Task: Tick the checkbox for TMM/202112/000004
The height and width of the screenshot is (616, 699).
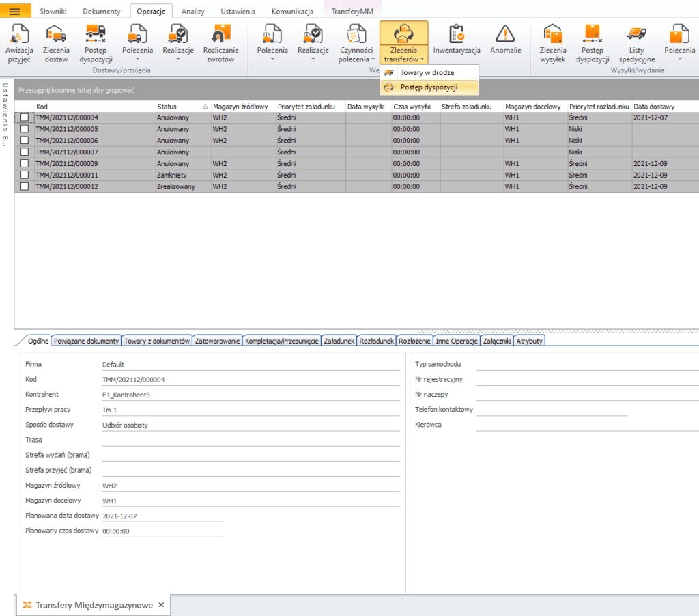Action: (25, 117)
